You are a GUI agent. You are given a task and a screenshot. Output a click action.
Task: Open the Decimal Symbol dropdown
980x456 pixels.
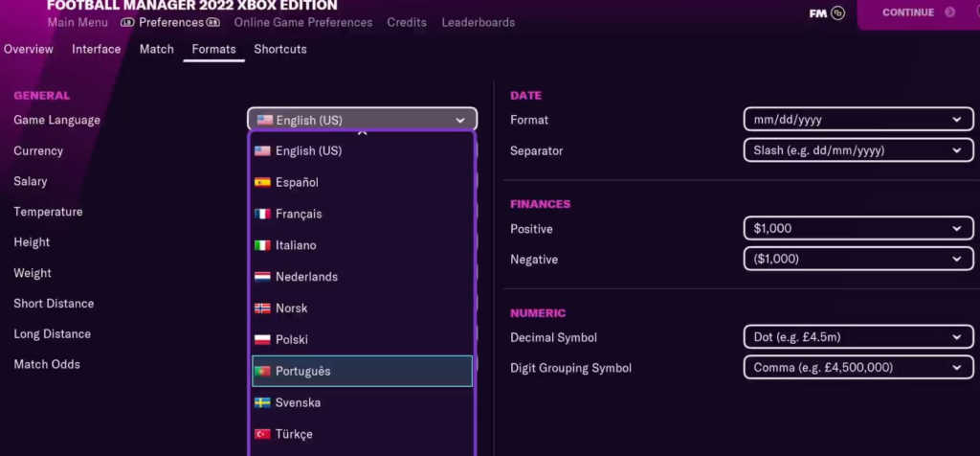(x=858, y=337)
